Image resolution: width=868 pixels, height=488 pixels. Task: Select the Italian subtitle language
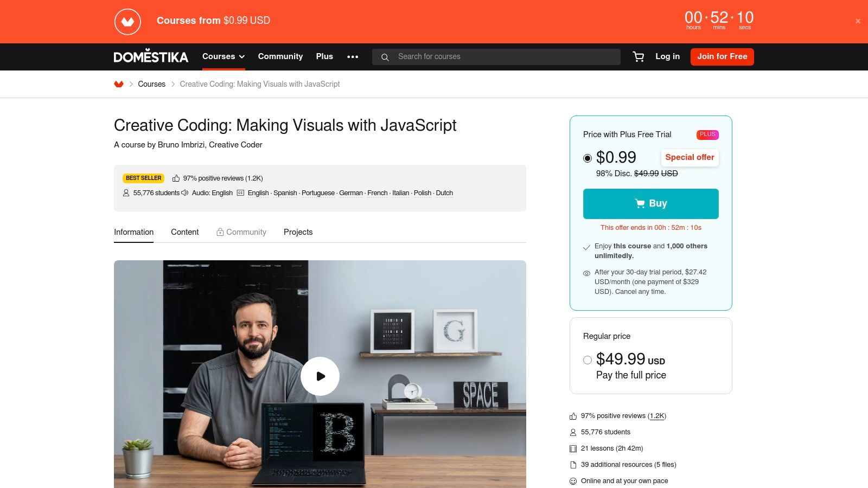(401, 193)
